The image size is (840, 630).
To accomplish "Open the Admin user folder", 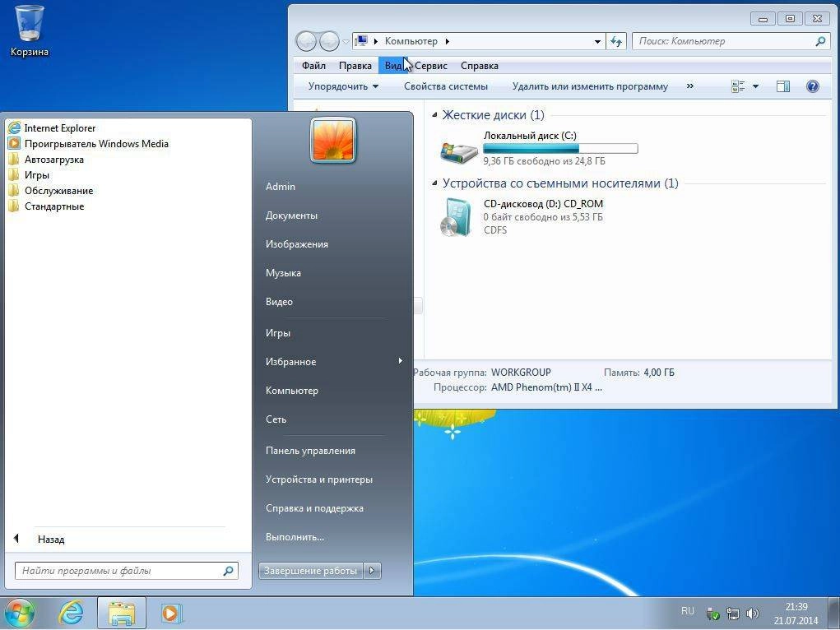I will coord(281,187).
